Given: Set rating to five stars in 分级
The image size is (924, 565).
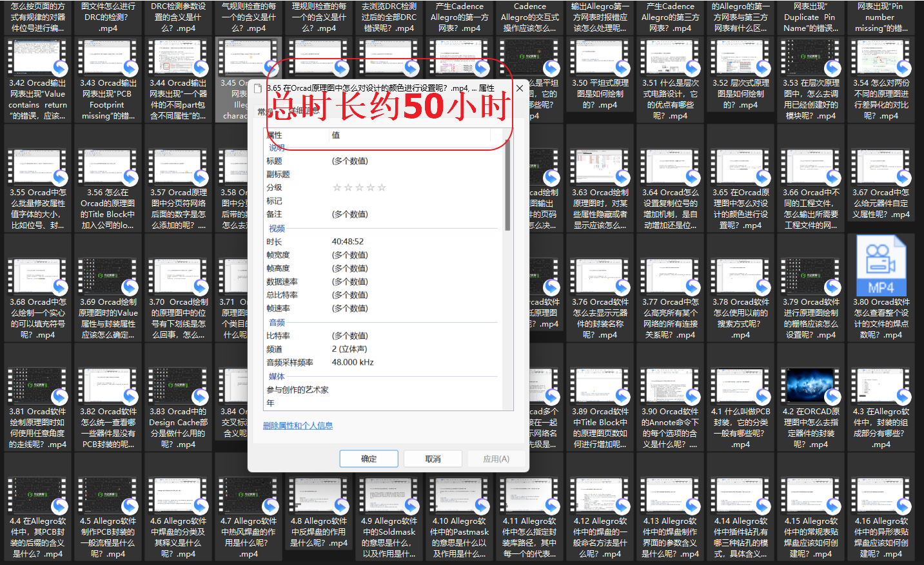Looking at the screenshot, I should coord(382,187).
